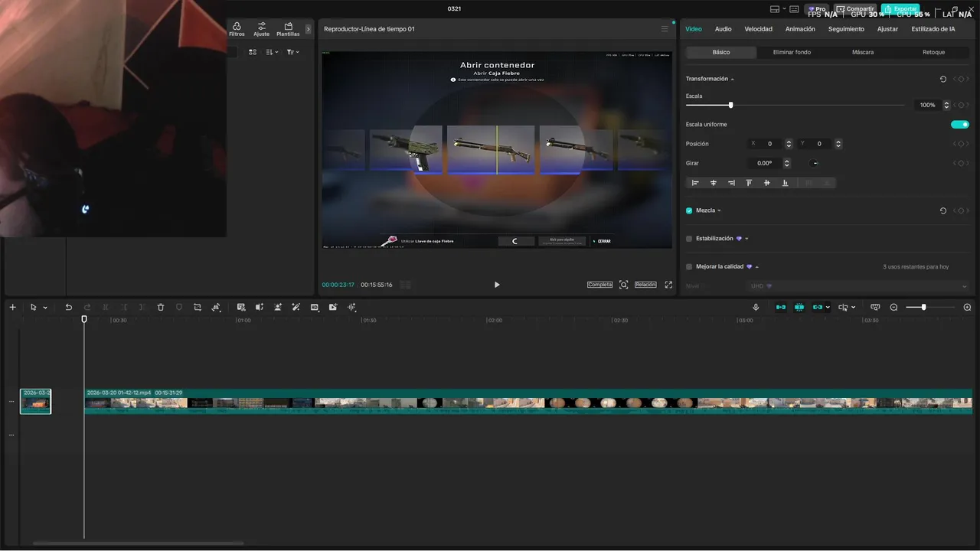Expand the Estabilización section arrow

point(746,240)
